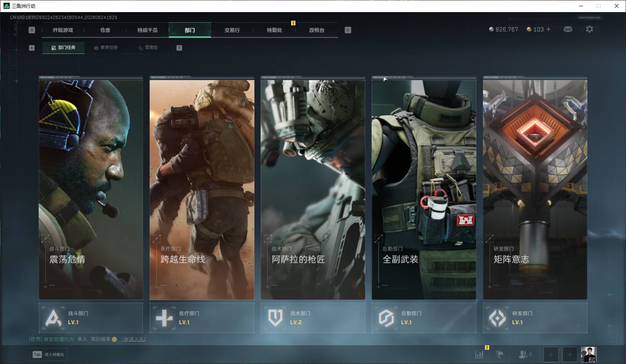Click the gold coin currency icon
Image resolution: width=626 pixels, height=364 pixels.
coord(529,29)
